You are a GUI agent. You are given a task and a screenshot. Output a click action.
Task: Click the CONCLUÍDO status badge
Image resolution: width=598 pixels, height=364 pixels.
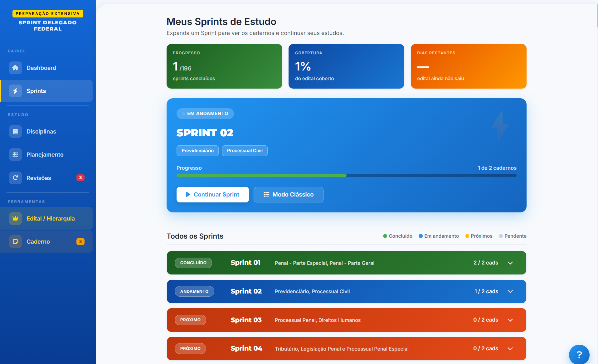[193, 263]
